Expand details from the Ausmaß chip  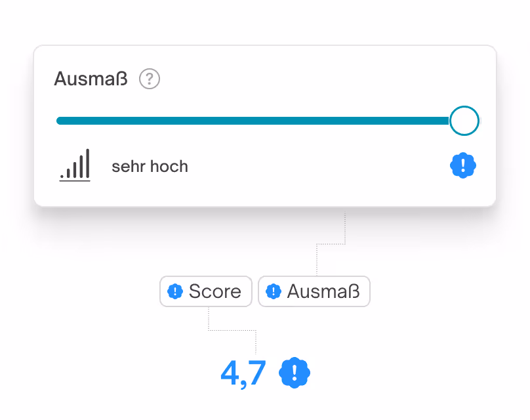314,291
